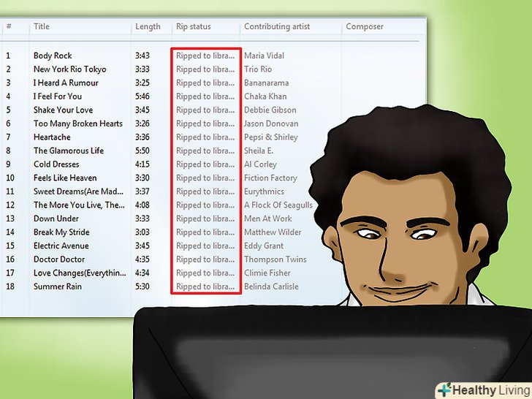Select the track title Doctor Doctor

(x=59, y=259)
